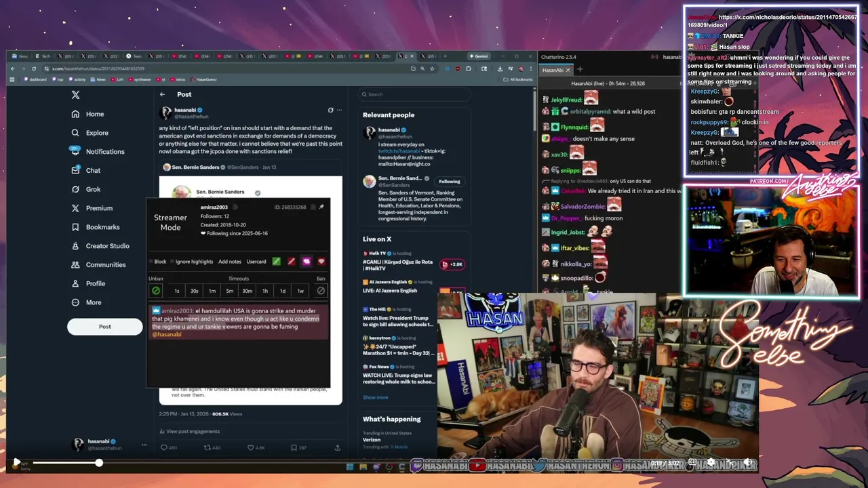This screenshot has width=868, height=488.
Task: Click the Bookmarks sidebar icon
Action: pyautogui.click(x=76, y=227)
